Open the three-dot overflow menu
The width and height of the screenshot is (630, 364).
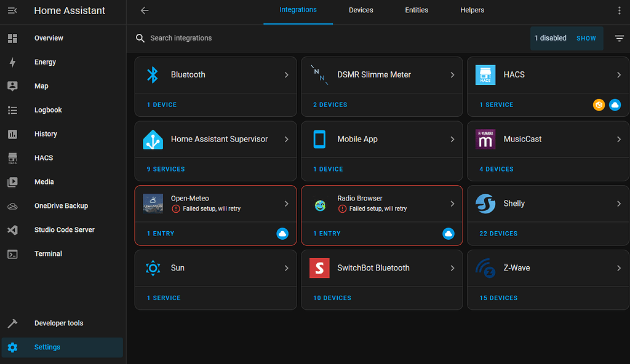619,10
